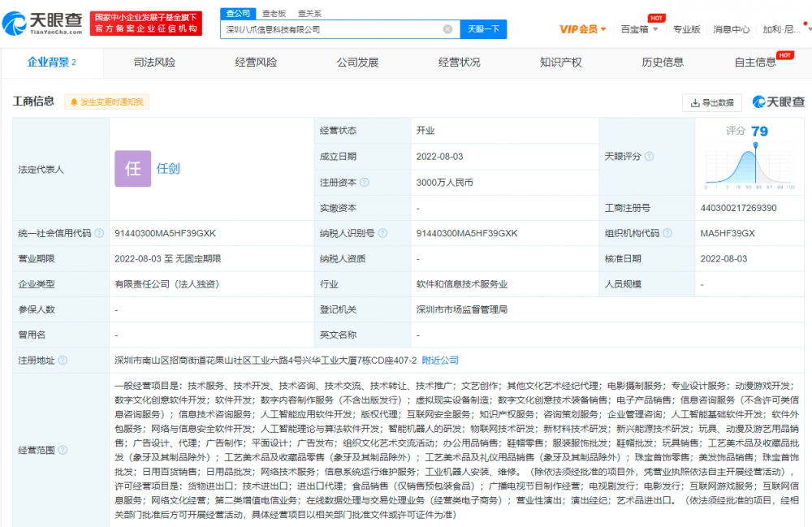Click the purple 任 avatar thumbnail
Viewport: 812px width, 527px height.
(132, 168)
